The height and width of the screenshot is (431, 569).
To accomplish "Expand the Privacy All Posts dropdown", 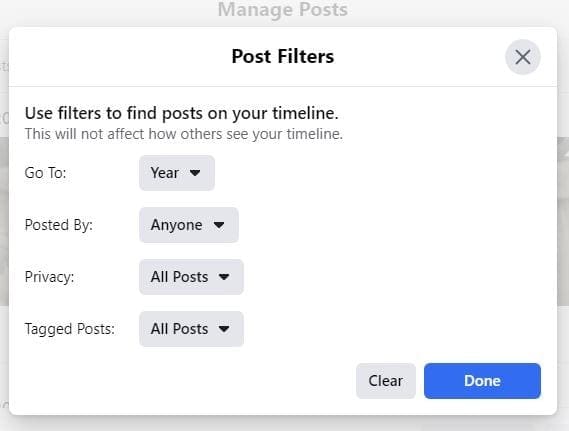I will tap(191, 277).
